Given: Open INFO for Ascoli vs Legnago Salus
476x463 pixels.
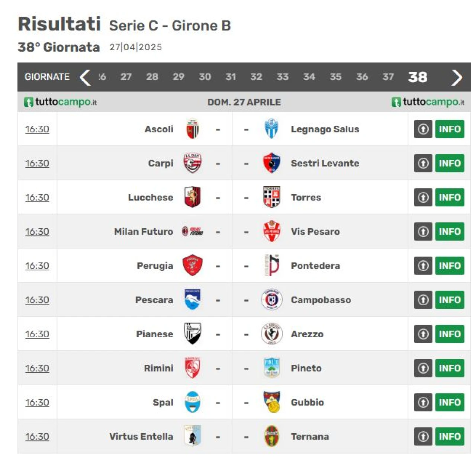Looking at the screenshot, I should point(450,129).
